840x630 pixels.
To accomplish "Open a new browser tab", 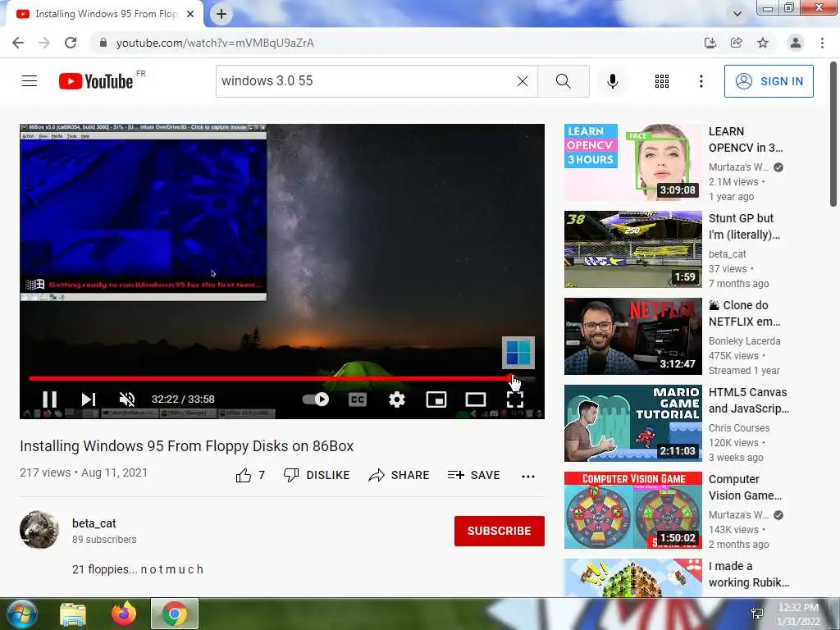I will (221, 14).
